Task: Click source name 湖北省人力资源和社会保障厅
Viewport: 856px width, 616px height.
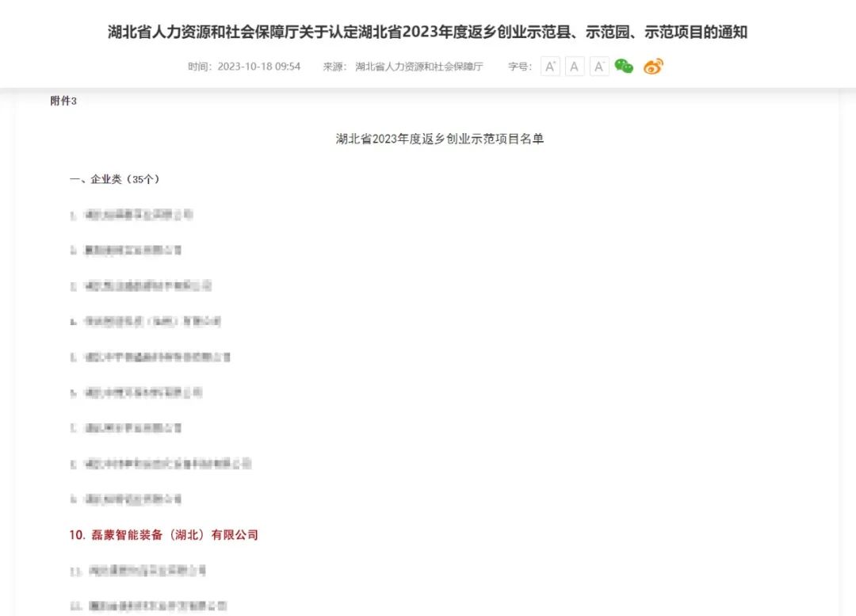Action: [419, 67]
